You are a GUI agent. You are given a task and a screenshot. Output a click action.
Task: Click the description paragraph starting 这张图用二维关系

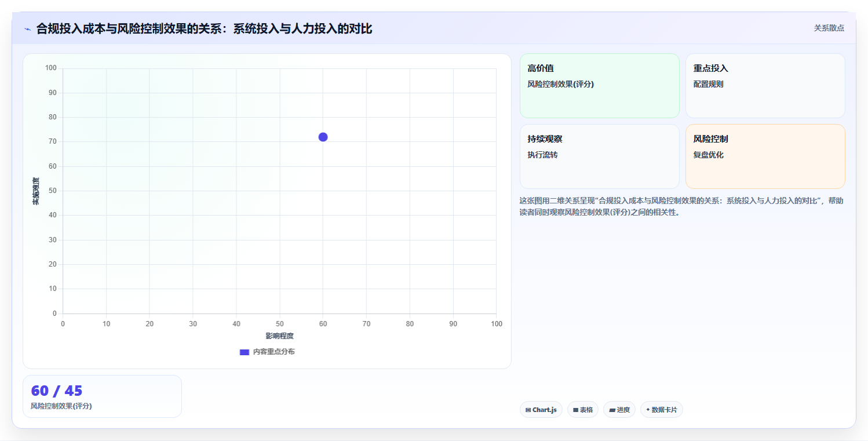click(681, 206)
